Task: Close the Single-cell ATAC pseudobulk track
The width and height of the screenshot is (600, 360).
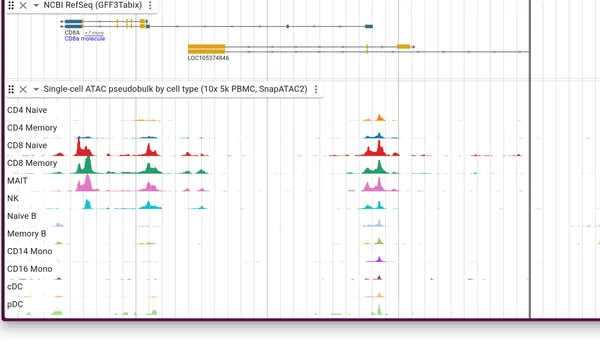Action: coord(23,89)
